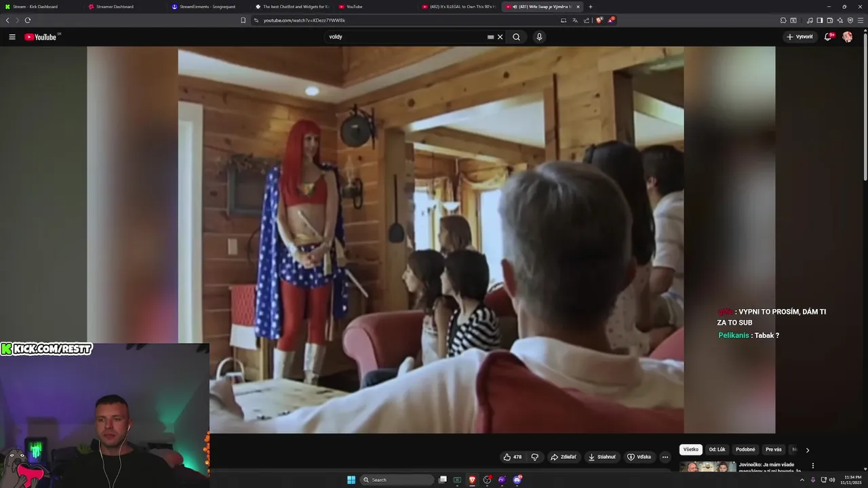
Task: Click the Vytvoriť create button
Action: coord(800,37)
